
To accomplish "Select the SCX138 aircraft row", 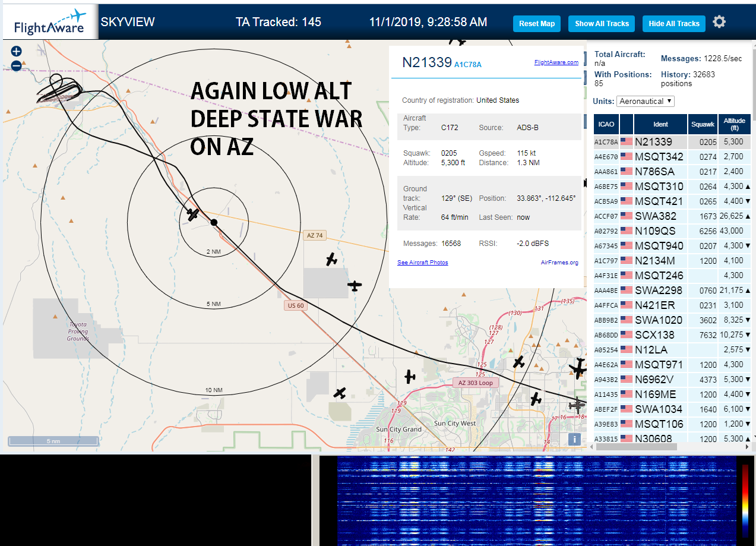I will 672,335.
